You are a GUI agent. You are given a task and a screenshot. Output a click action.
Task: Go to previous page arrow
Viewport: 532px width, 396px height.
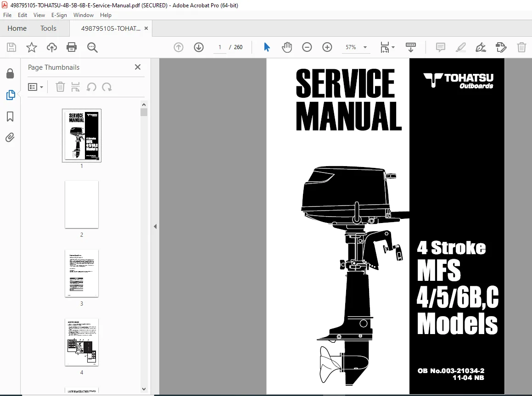(x=179, y=47)
